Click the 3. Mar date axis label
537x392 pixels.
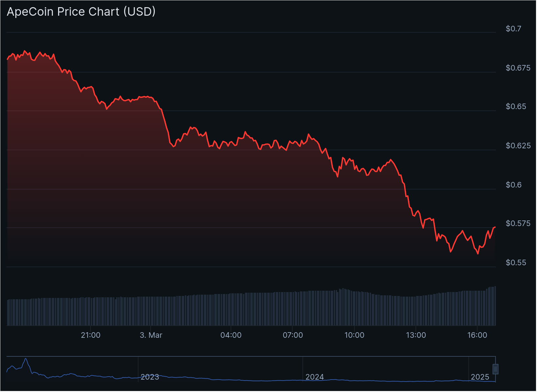coord(151,335)
